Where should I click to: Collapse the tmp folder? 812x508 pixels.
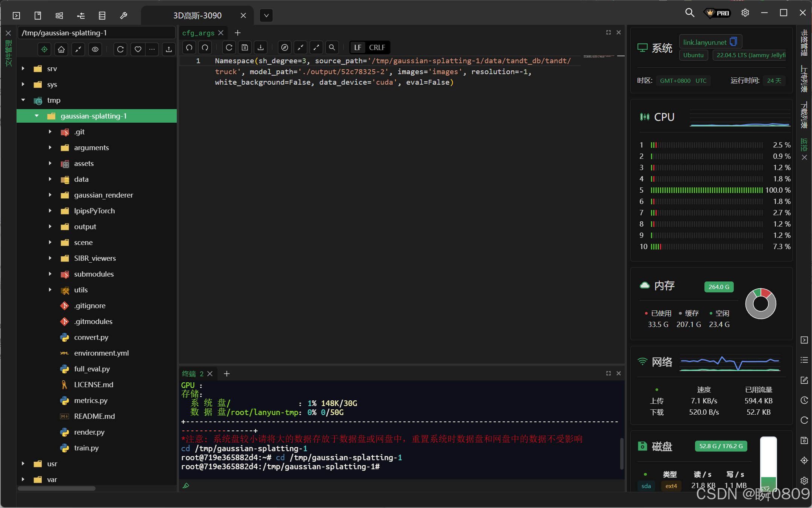click(x=23, y=100)
